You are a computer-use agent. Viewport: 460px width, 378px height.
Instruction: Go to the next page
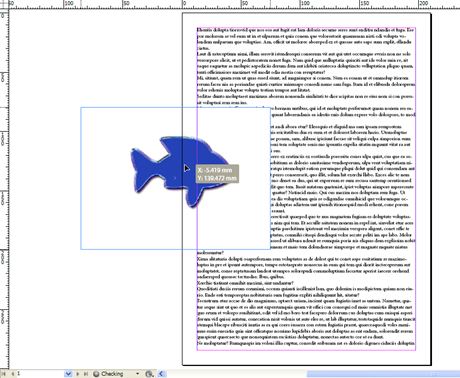78,374
